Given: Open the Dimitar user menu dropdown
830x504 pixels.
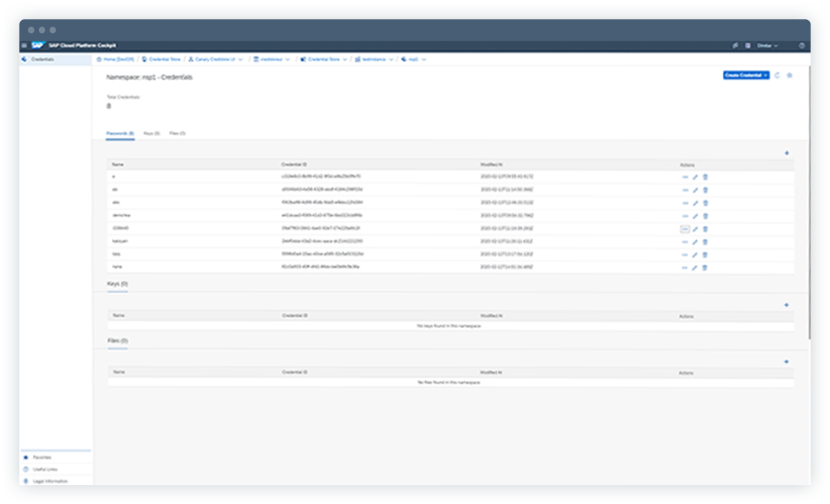Looking at the screenshot, I should [x=768, y=45].
